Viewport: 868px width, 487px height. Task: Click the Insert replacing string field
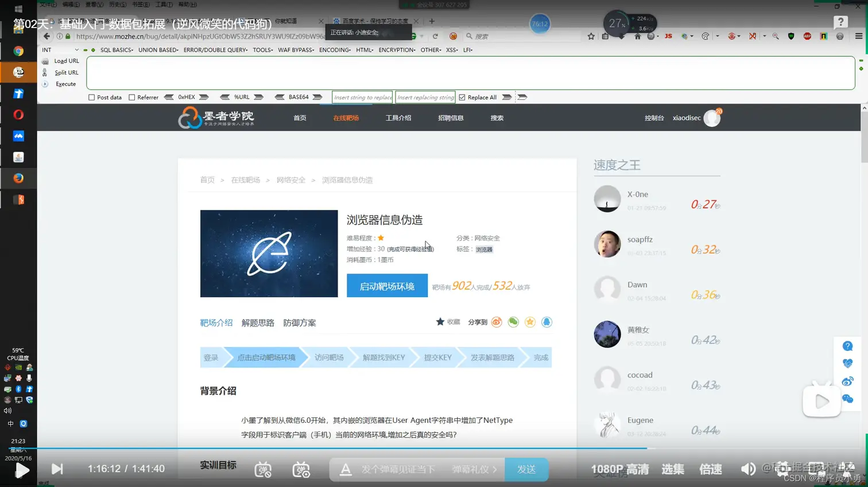click(x=425, y=98)
